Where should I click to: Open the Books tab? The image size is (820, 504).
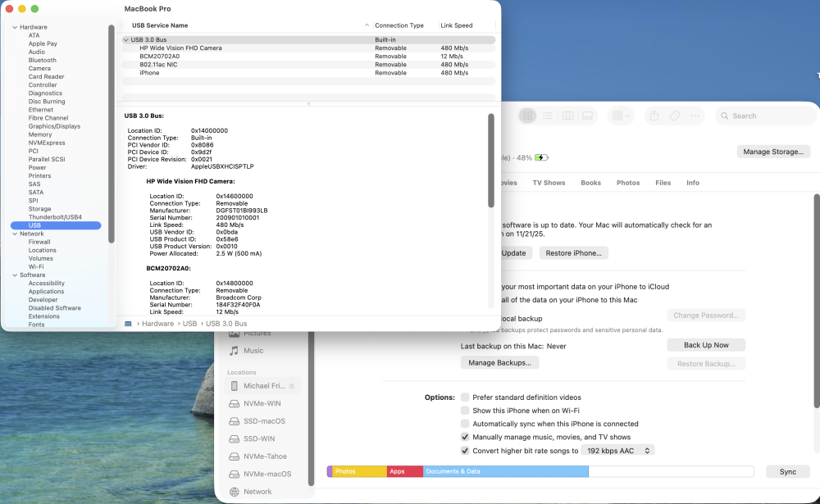[590, 183]
